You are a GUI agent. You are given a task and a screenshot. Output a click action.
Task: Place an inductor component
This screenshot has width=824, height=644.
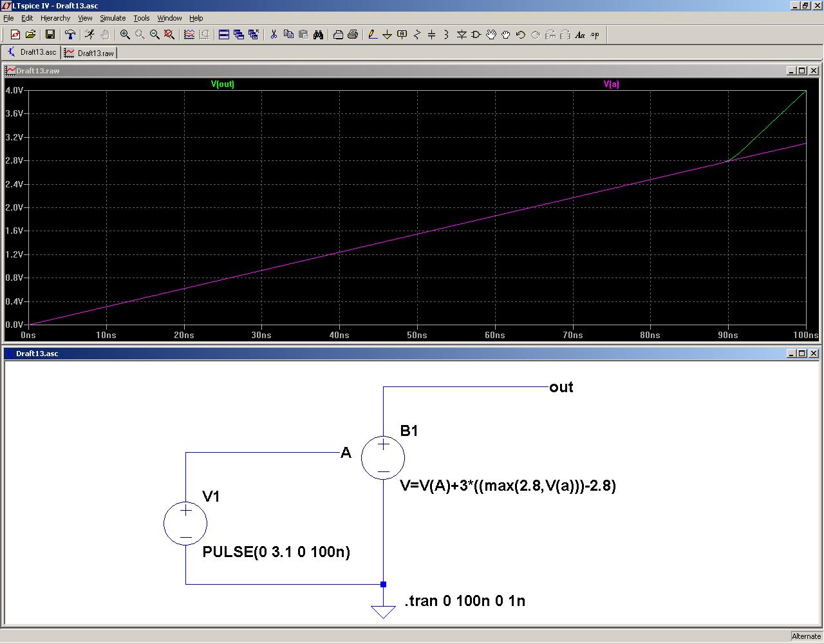[447, 35]
